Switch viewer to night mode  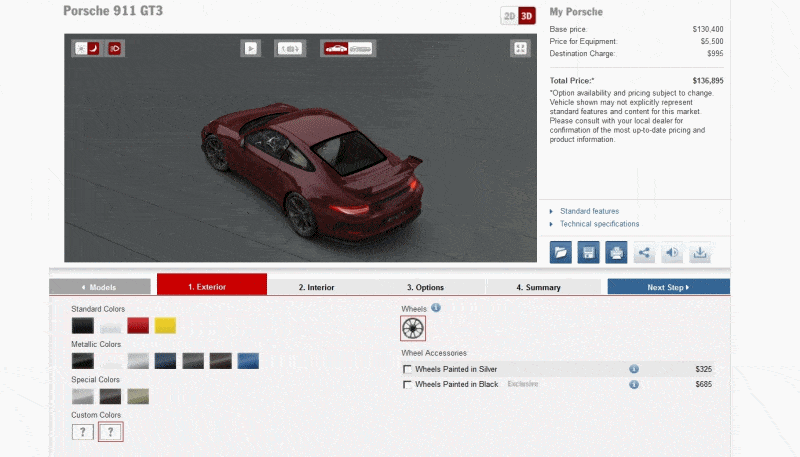[x=93, y=48]
